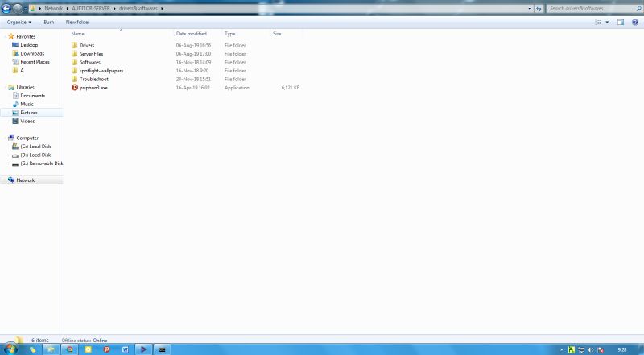This screenshot has width=644, height=355.
Task: Open the (C:) Local Disk drive
Action: [35, 147]
